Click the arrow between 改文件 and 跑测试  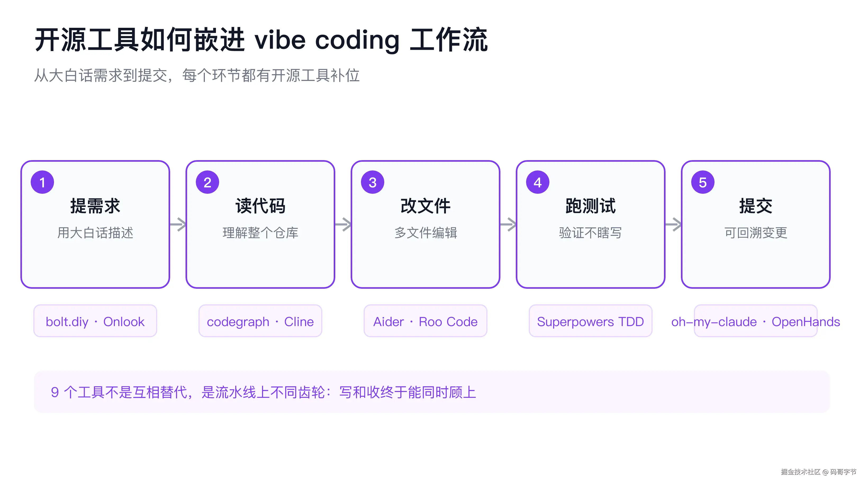click(508, 224)
